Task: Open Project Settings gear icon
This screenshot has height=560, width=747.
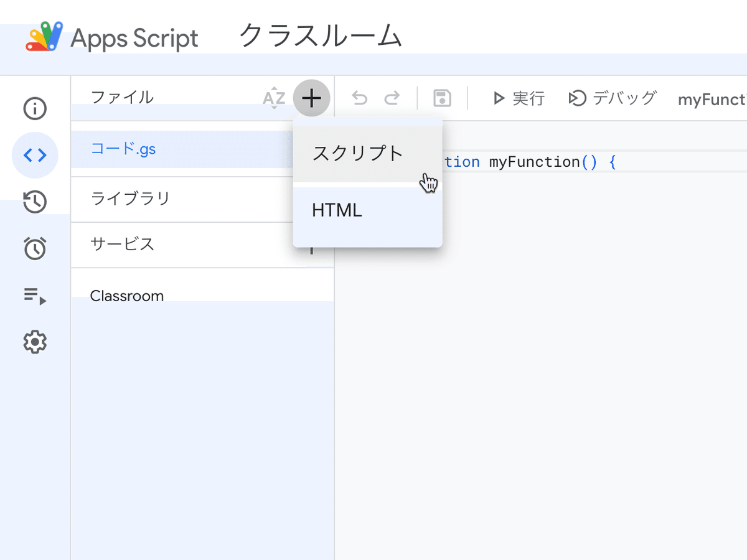Action: (x=35, y=342)
